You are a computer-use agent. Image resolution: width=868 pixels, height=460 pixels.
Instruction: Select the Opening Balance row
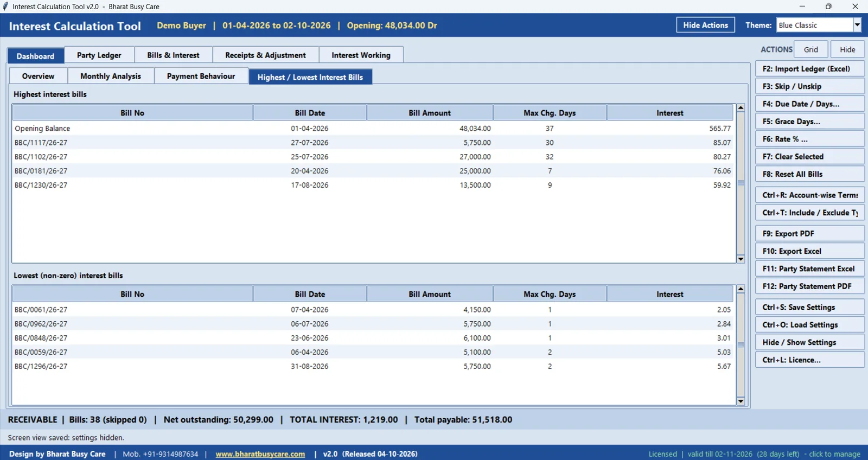373,129
